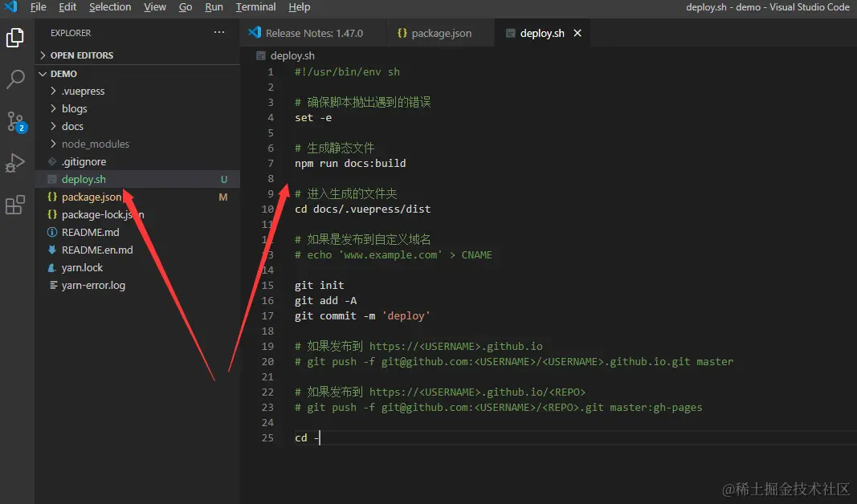The width and height of the screenshot is (857, 504).
Task: Switch to the package.json editor tab
Action: tap(440, 34)
